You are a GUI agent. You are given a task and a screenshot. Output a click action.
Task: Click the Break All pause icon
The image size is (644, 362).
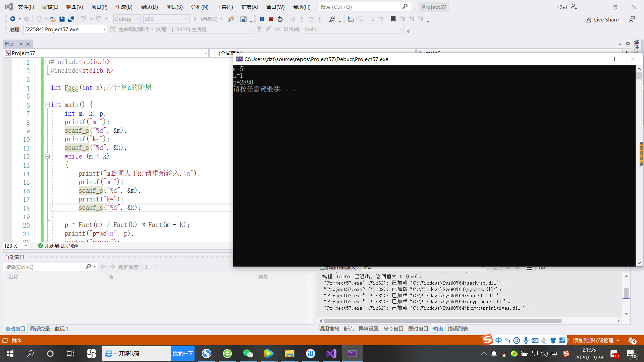262,19
